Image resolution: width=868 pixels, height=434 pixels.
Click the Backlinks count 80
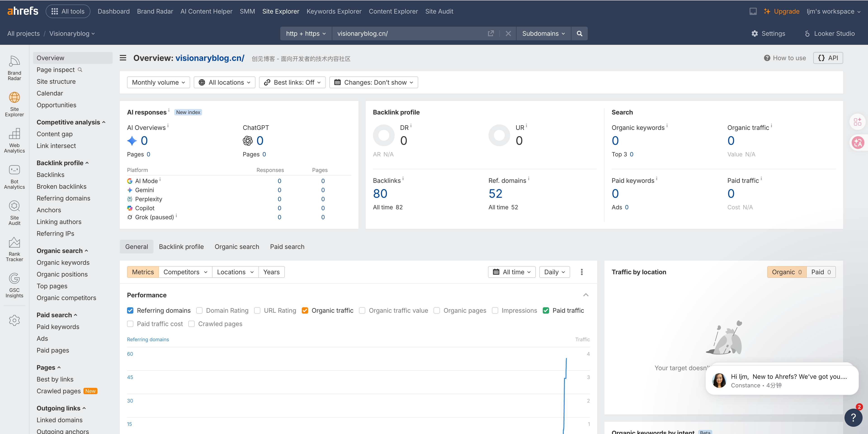380,193
